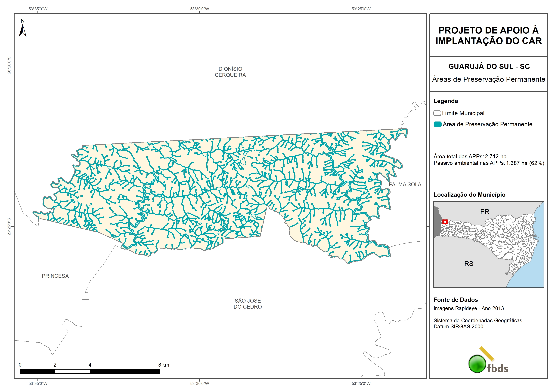Click the Imagens Rapideye - Ano 2013 text
This screenshot has height=392, width=555.
[x=468, y=308]
